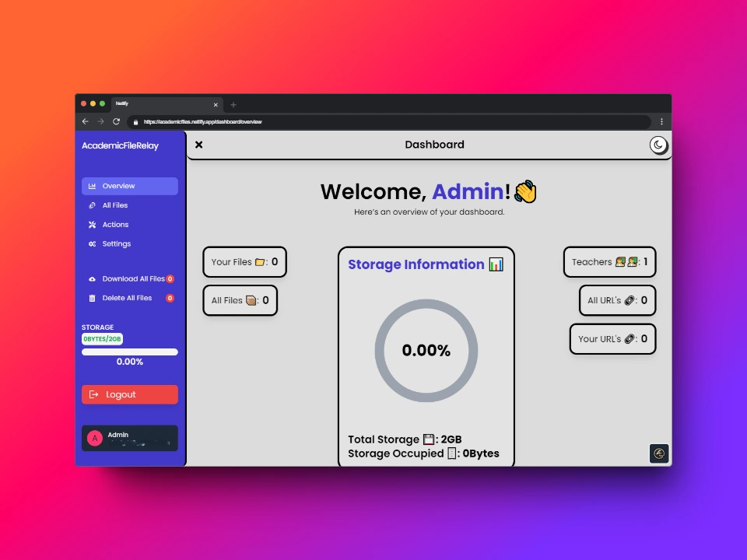This screenshot has width=747, height=560.
Task: Click the Your URL's count card
Action: click(612, 339)
